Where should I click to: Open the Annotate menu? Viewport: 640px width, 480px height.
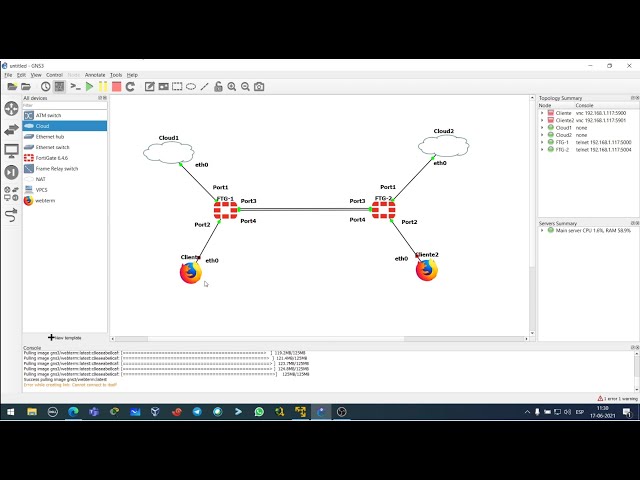[x=95, y=75]
